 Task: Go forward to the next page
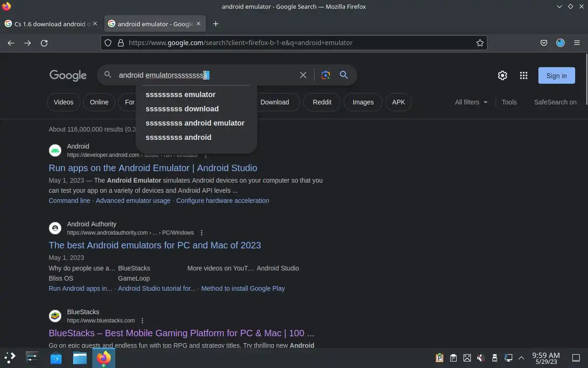[x=28, y=43]
